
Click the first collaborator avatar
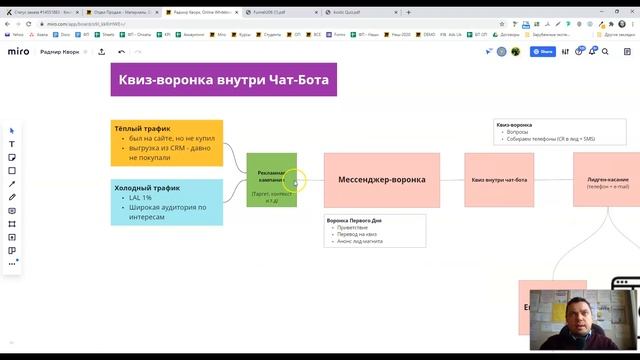(x=502, y=51)
